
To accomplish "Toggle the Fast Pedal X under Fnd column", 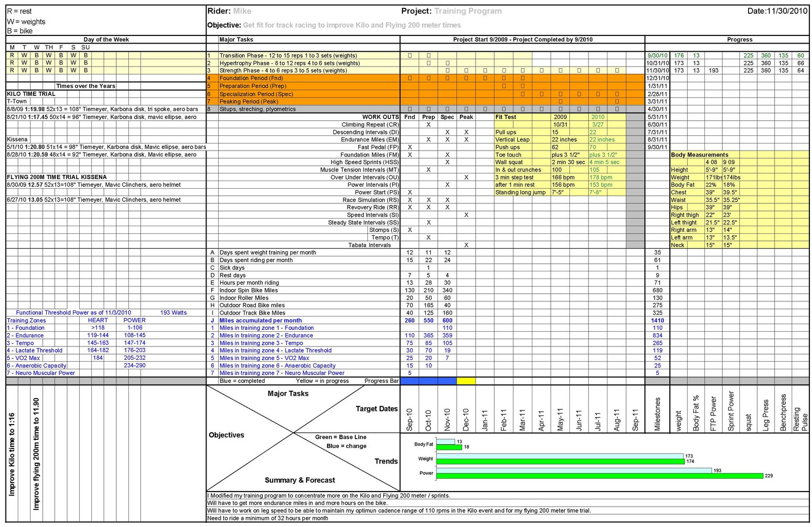I will (x=410, y=147).
